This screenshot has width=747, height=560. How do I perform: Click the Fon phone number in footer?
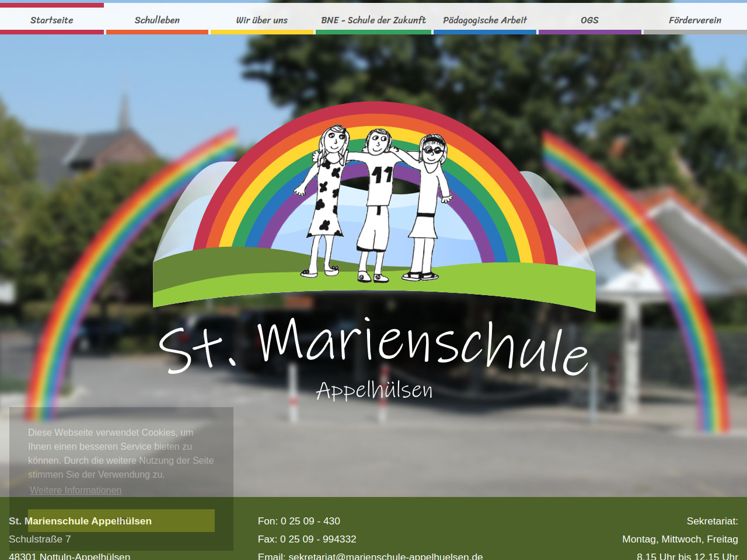click(299, 521)
